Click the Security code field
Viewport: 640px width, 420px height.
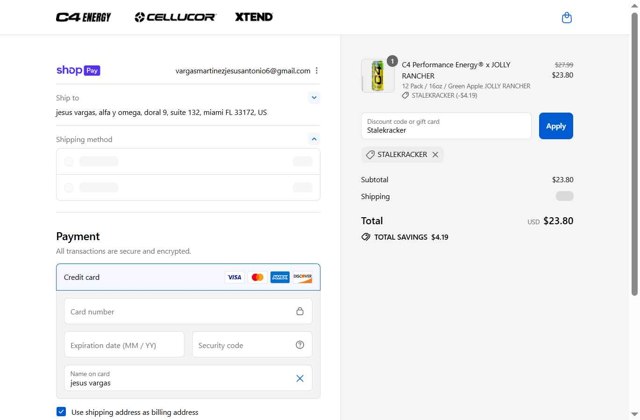[x=252, y=345]
